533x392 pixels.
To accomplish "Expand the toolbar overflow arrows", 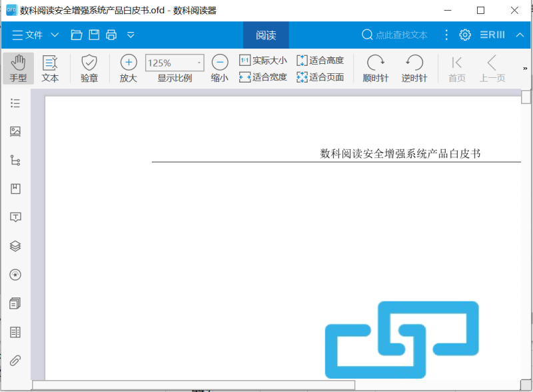I will pos(525,69).
